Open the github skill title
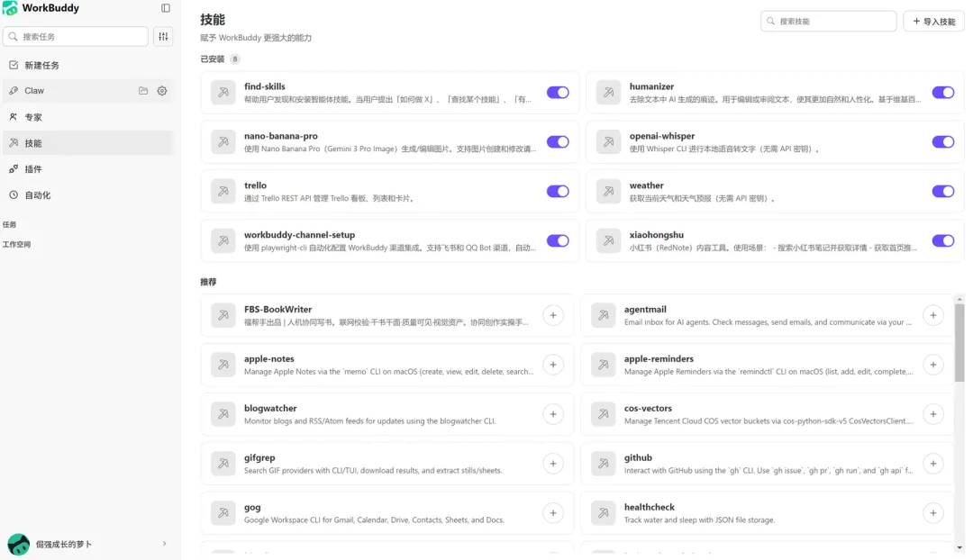 [638, 457]
